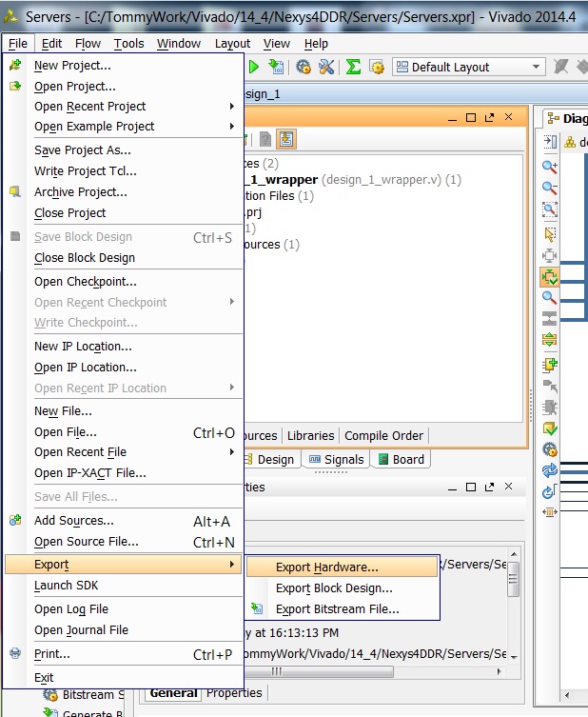Choose Open Checkpoint entry
The height and width of the screenshot is (717, 588).
[124, 282]
